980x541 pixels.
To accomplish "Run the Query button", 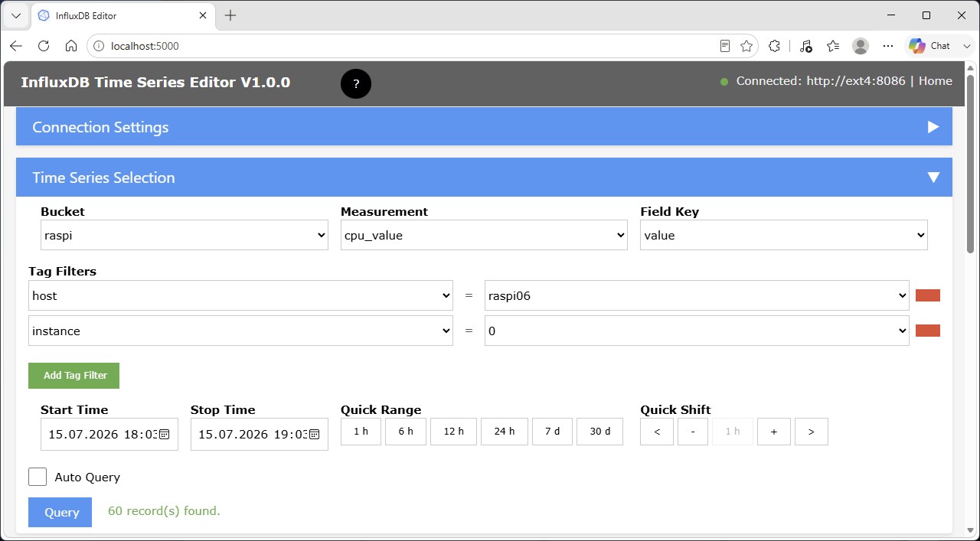I will (60, 513).
